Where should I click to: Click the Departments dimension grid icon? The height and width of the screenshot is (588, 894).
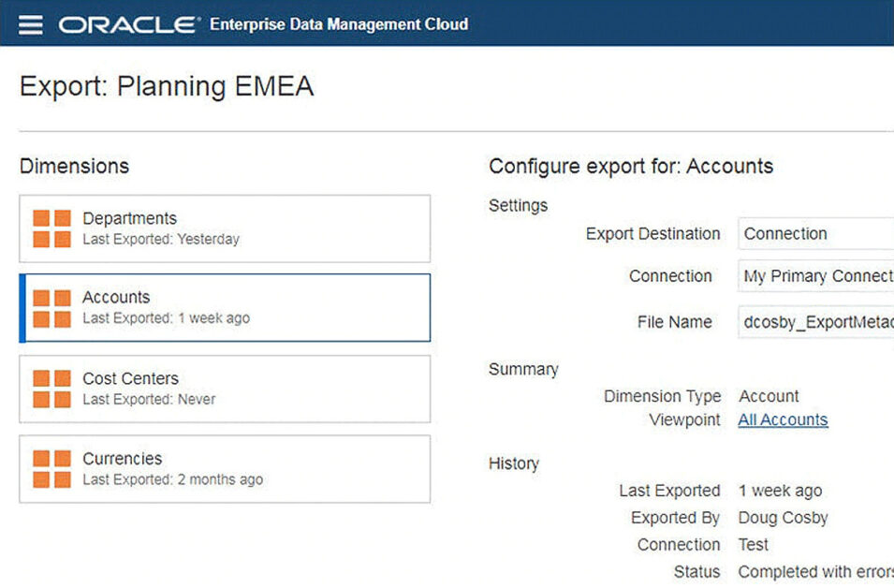tap(52, 228)
